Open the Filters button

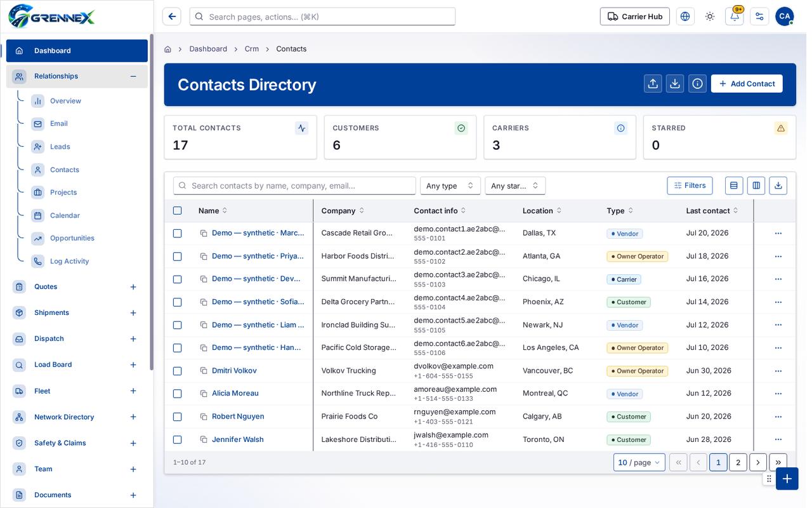690,185
